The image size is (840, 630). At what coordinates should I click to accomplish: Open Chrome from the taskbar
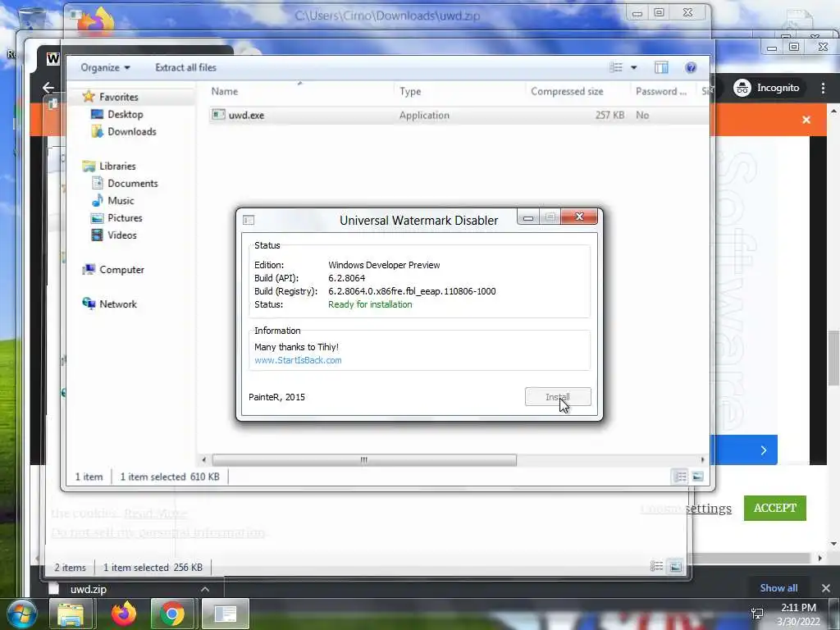pyautogui.click(x=172, y=614)
